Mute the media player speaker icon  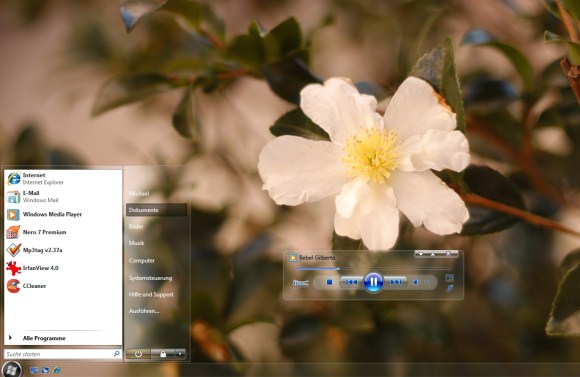pyautogui.click(x=416, y=282)
